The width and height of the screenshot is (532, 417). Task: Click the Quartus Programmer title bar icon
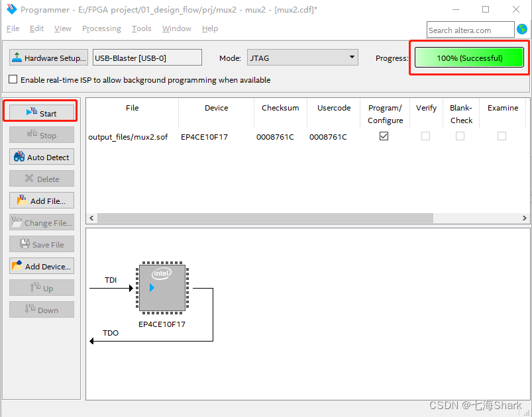pos(11,9)
